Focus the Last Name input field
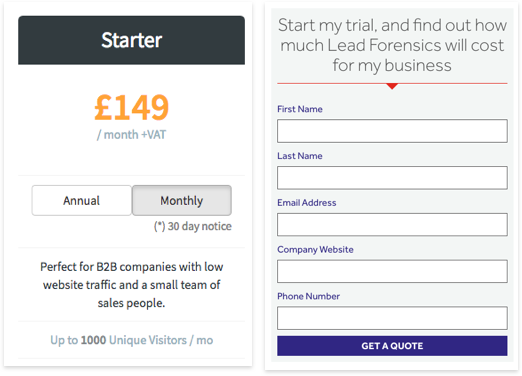 392,178
